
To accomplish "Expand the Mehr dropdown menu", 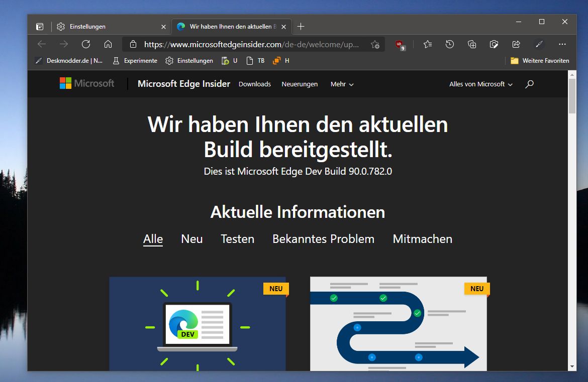I will click(342, 84).
